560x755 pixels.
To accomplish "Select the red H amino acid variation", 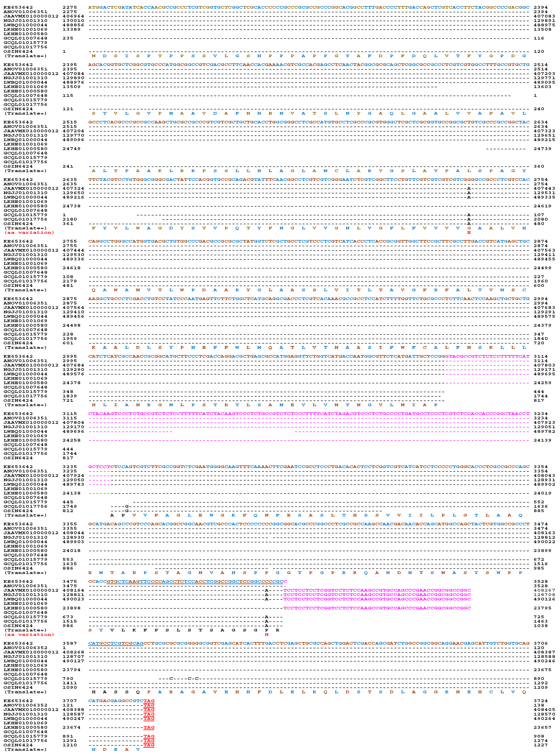I will 267,634.
